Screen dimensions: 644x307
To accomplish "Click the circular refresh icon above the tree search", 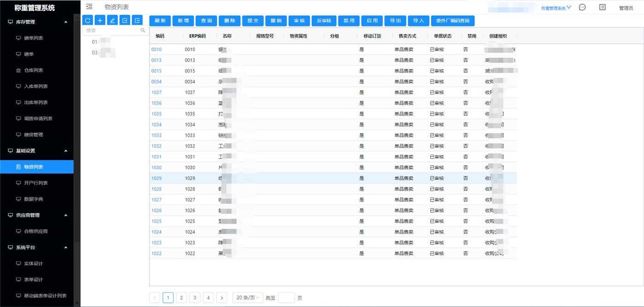I will point(87,20).
